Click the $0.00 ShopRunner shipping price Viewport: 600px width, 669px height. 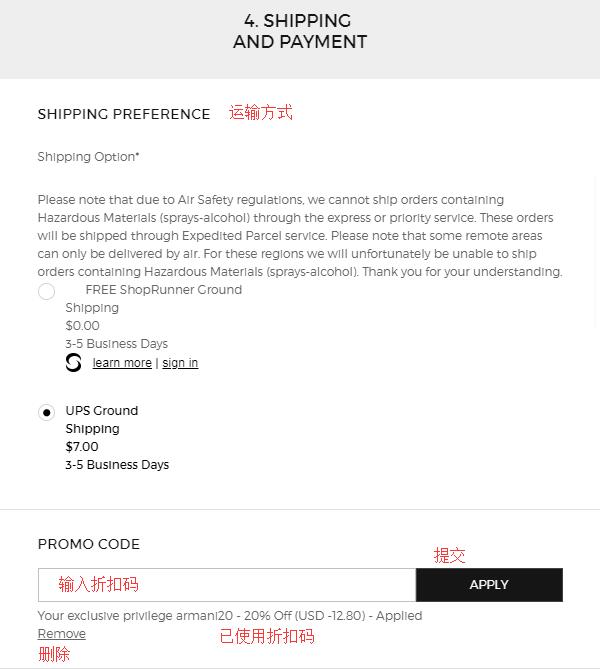[x=82, y=326]
